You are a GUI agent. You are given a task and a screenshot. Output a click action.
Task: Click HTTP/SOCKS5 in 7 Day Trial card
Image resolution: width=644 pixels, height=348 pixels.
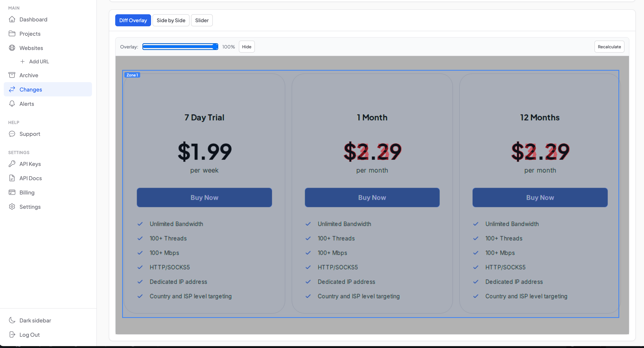(170, 267)
